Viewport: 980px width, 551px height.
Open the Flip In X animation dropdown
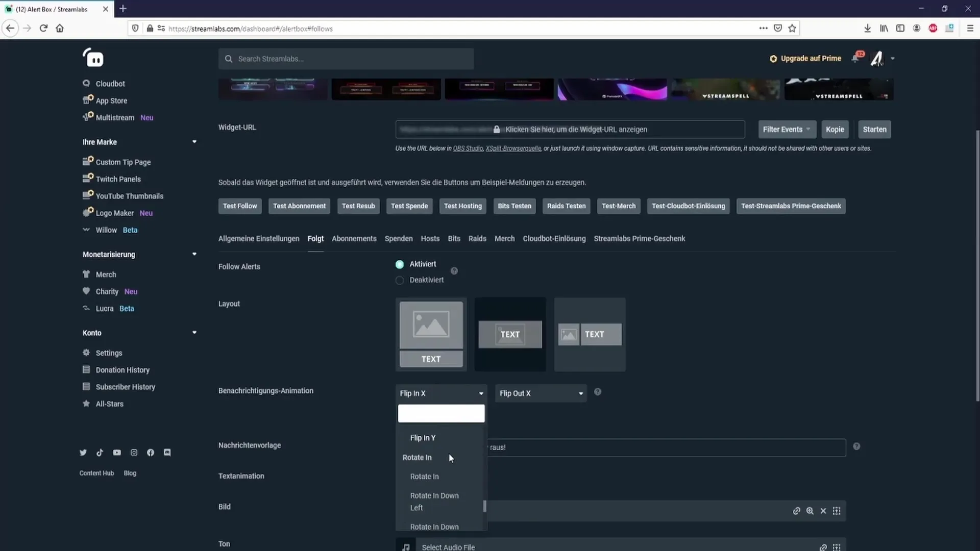coord(442,393)
